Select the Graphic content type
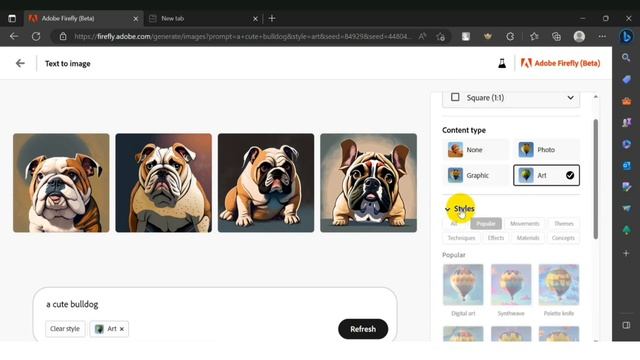The height and width of the screenshot is (360, 640). click(476, 176)
